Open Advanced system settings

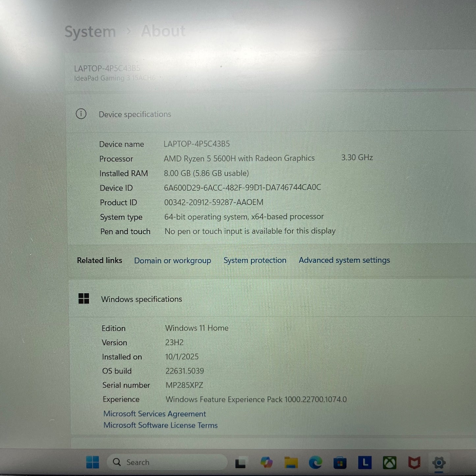coord(344,260)
